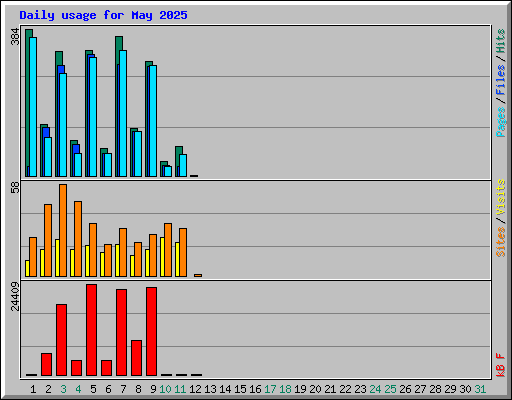
Task: Click the red KB bar for day 3
Action: pyautogui.click(x=61, y=340)
